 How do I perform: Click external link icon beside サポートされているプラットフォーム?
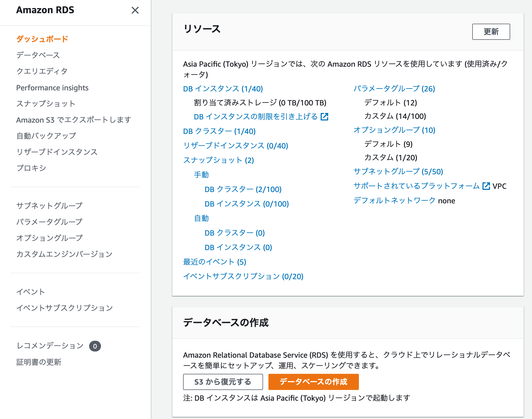pyautogui.click(x=486, y=186)
